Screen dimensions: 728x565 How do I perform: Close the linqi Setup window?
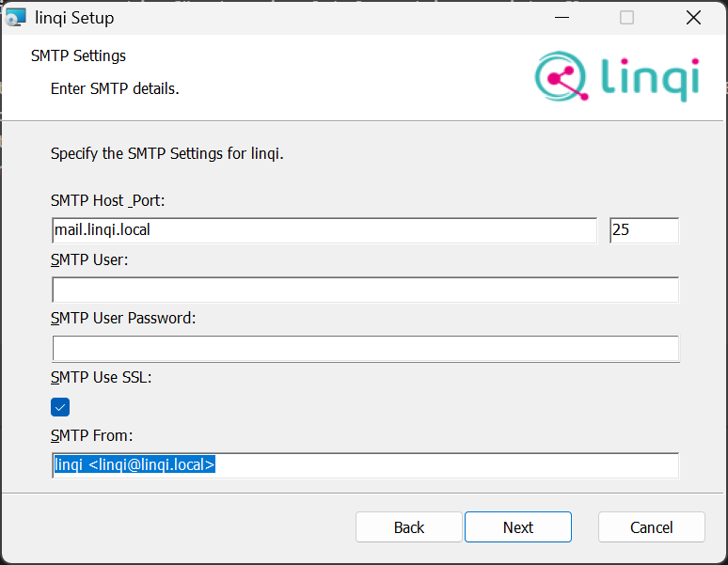point(693,18)
